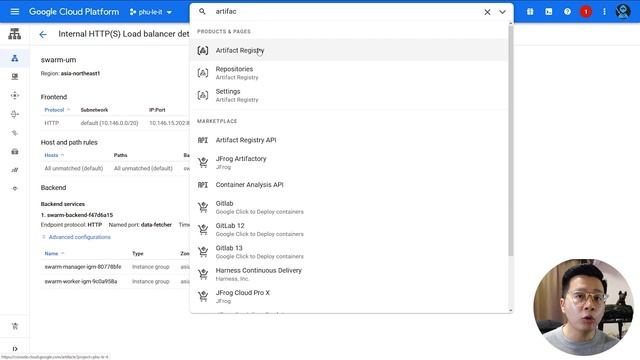Viewport: 640px width, 360px height.
Task: Open the phu-le-it project selector dropdown
Action: 151,12
